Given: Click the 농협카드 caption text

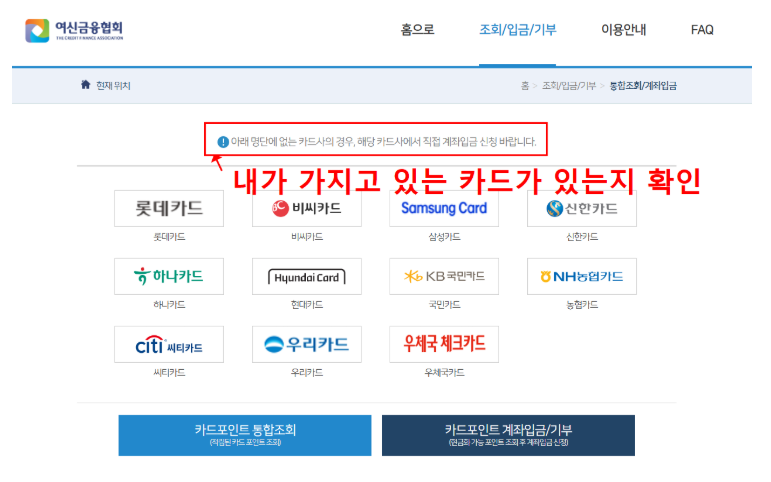Looking at the screenshot, I should coord(582,305).
